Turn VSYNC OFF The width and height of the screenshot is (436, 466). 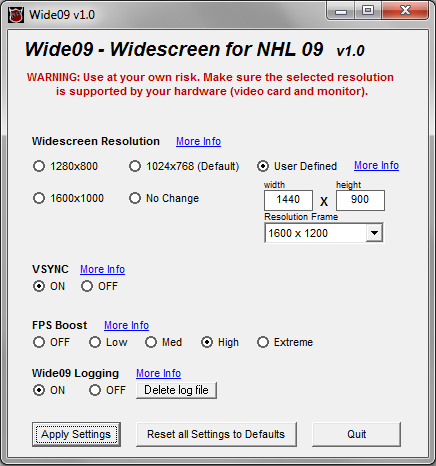tap(99, 286)
